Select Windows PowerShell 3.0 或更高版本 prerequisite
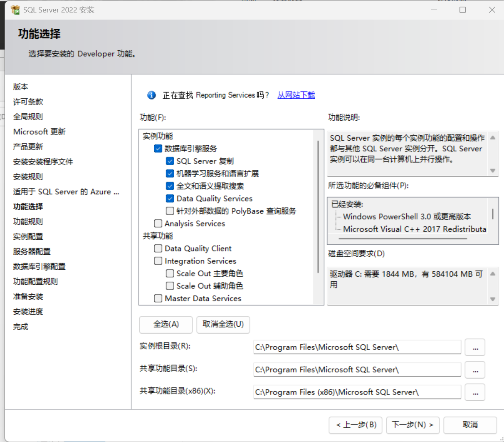 point(407,217)
